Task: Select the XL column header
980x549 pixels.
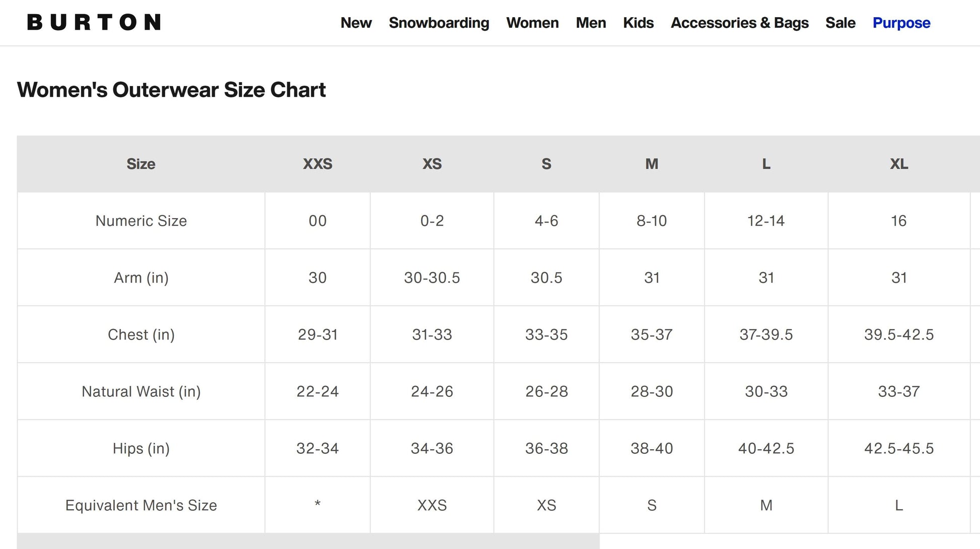Action: click(899, 164)
